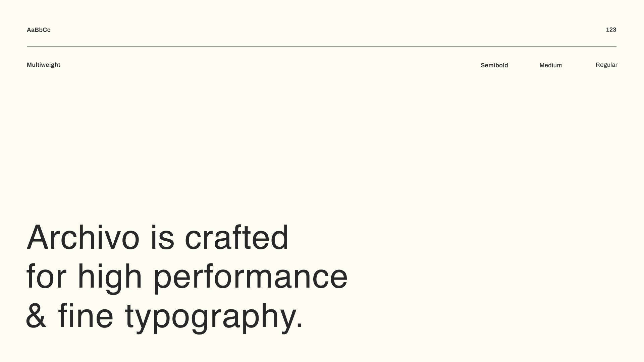Screen dimensions: 644x362
Task: Click the word Archivo in headline
Action: 83,237
